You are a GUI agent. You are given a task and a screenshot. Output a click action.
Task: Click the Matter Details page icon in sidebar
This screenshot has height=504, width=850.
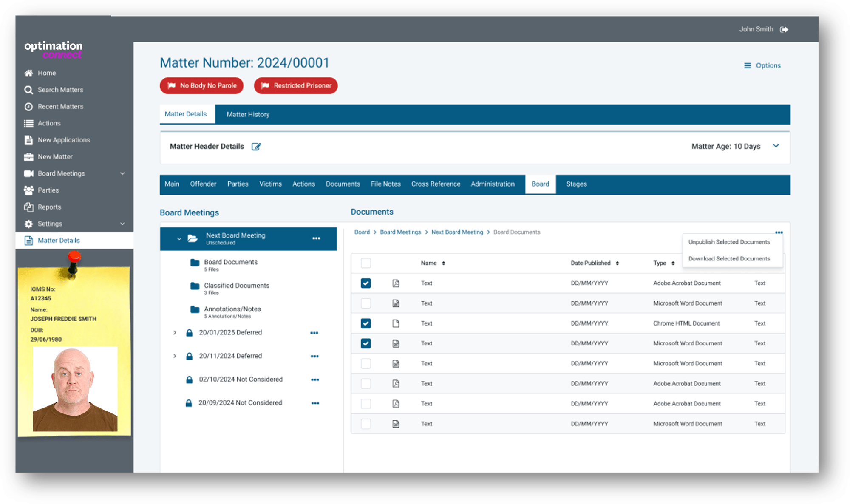[x=28, y=241]
